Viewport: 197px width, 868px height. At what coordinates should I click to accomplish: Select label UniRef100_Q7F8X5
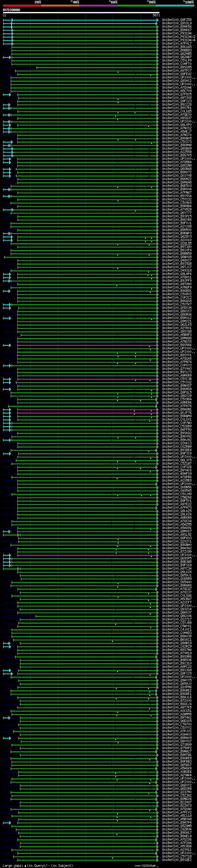[177, 94]
